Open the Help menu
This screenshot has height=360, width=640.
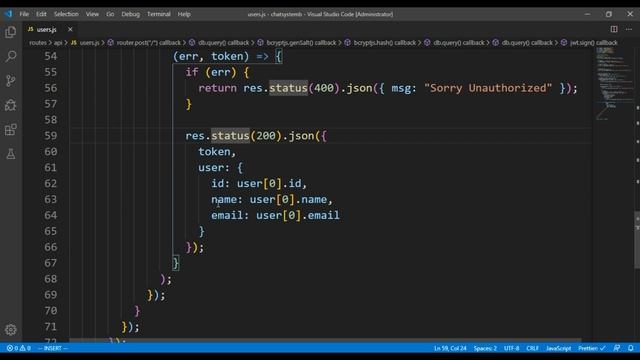click(x=184, y=14)
